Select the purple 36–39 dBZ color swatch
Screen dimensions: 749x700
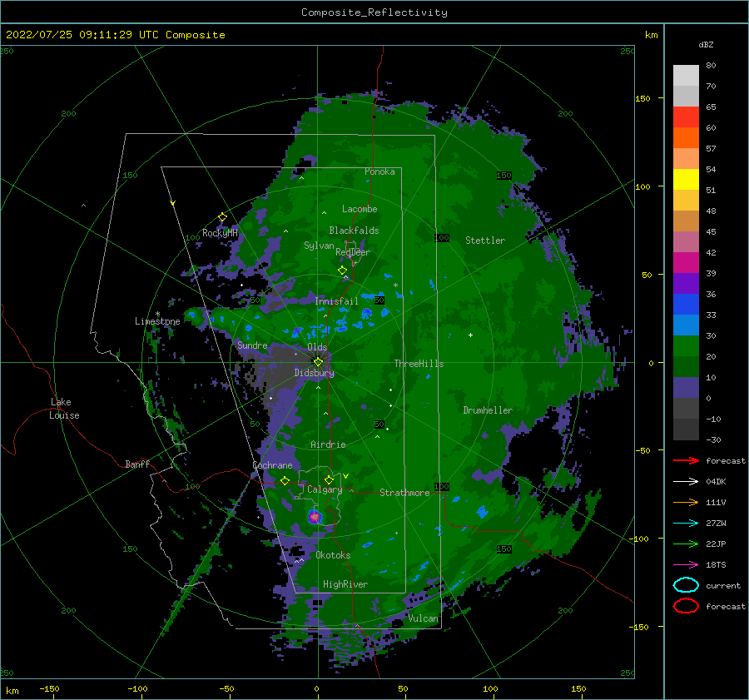(x=686, y=284)
